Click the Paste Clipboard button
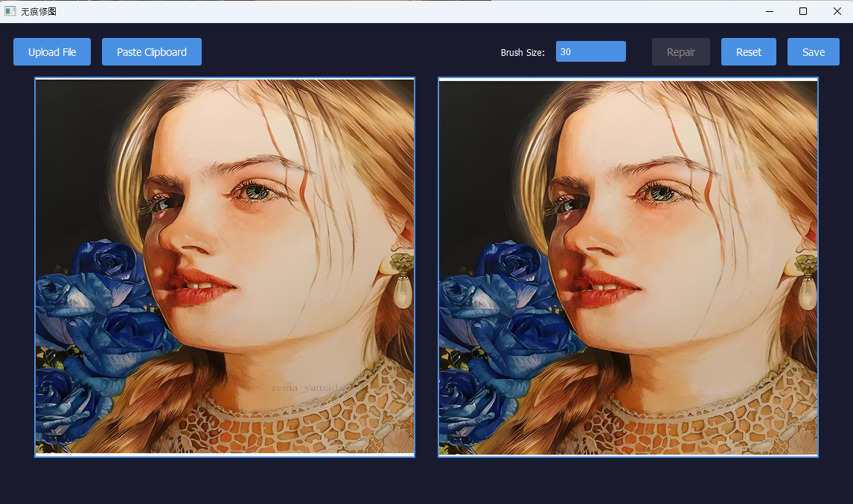 (152, 51)
